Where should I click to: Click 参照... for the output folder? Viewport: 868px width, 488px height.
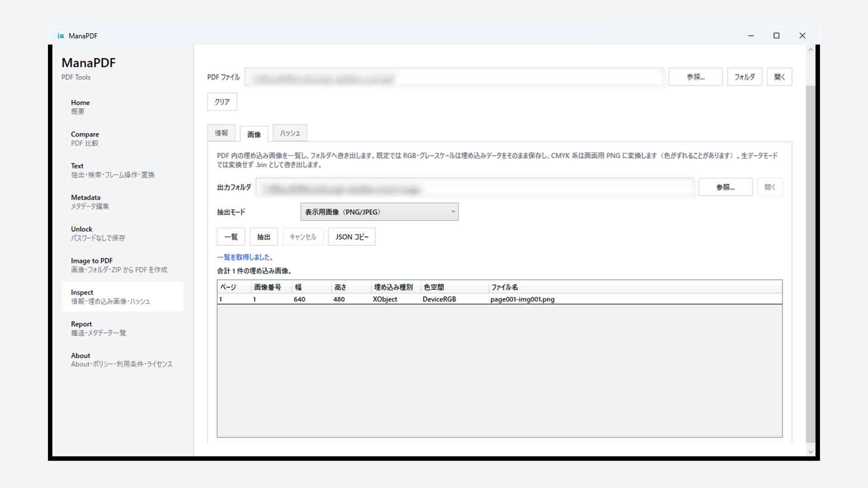click(x=725, y=187)
